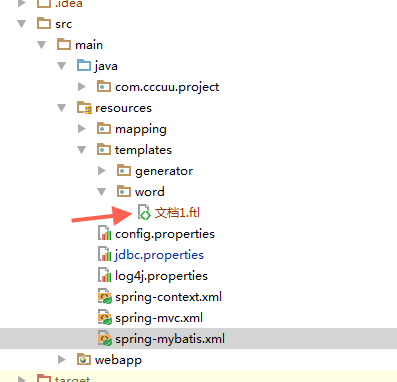The image size is (397, 382).
Task: Select the templates folder label
Action: (143, 150)
